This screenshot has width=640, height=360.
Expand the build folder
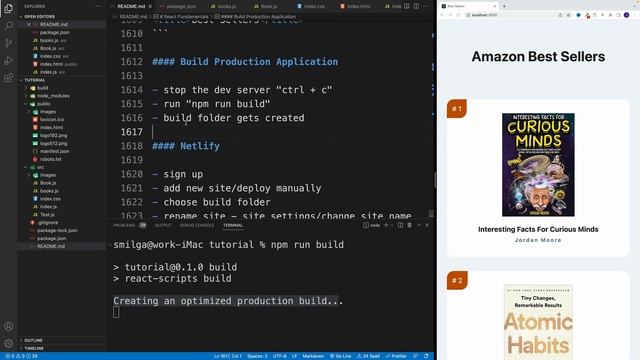click(42, 88)
